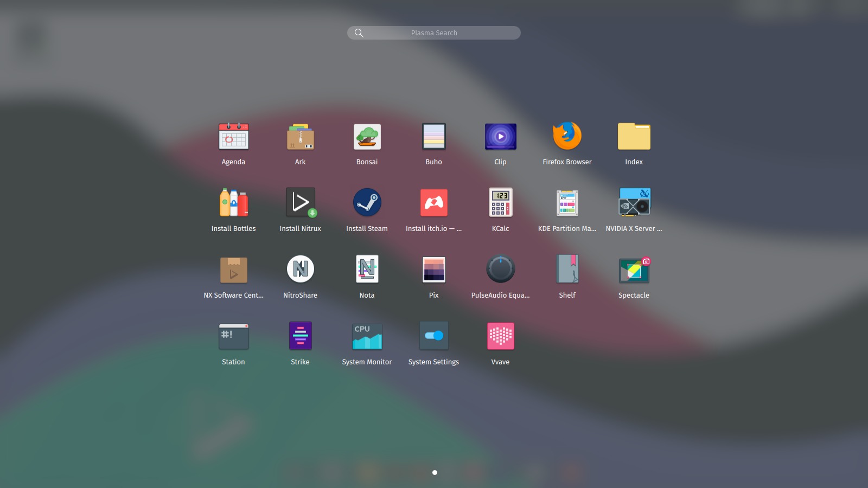868x488 pixels.
Task: Launch Firefox Browser
Action: [x=567, y=136]
